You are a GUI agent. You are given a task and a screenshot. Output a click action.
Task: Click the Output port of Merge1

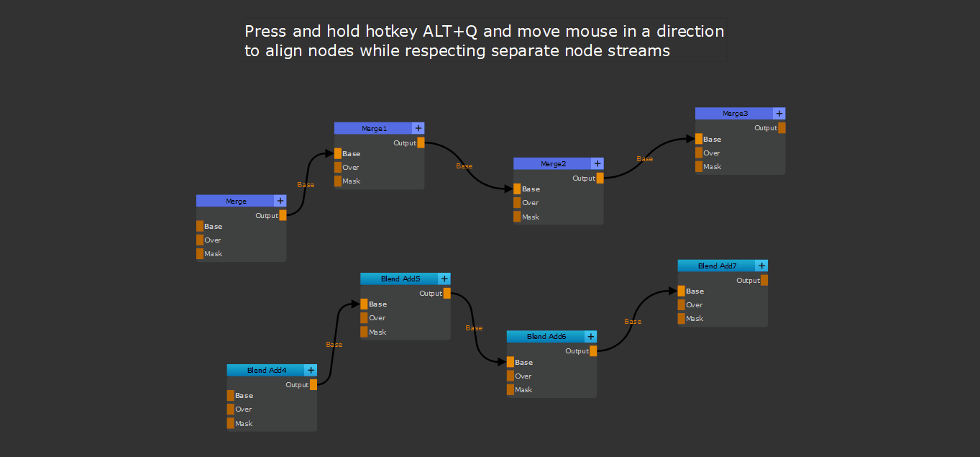coord(421,142)
